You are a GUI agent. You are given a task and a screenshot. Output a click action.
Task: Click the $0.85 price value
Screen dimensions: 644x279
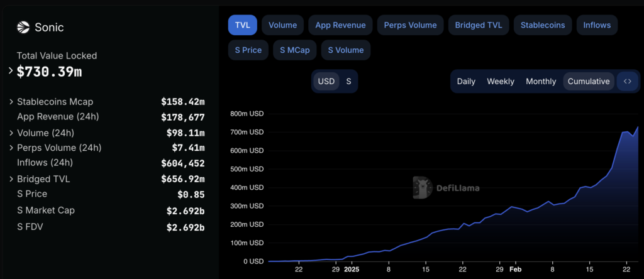click(x=191, y=194)
